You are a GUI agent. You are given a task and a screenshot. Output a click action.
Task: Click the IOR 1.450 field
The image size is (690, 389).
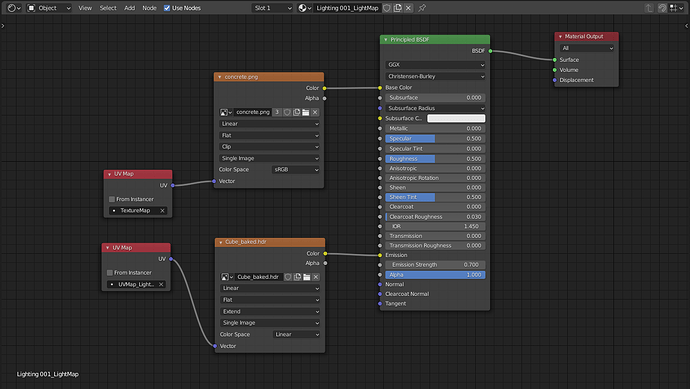click(x=435, y=226)
